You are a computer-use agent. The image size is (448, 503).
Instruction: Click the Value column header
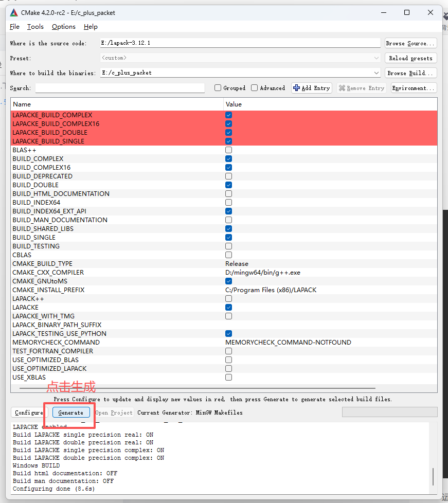tap(330, 104)
